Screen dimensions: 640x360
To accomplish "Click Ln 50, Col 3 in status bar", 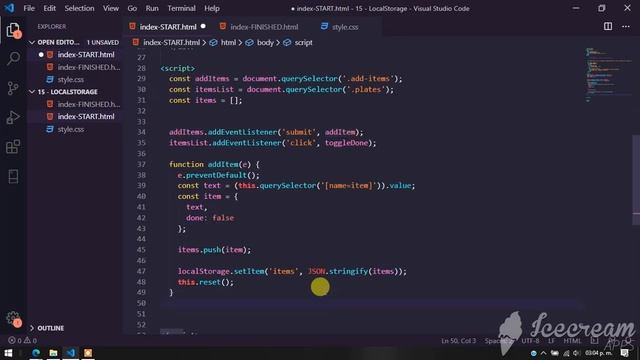I will (x=458, y=340).
